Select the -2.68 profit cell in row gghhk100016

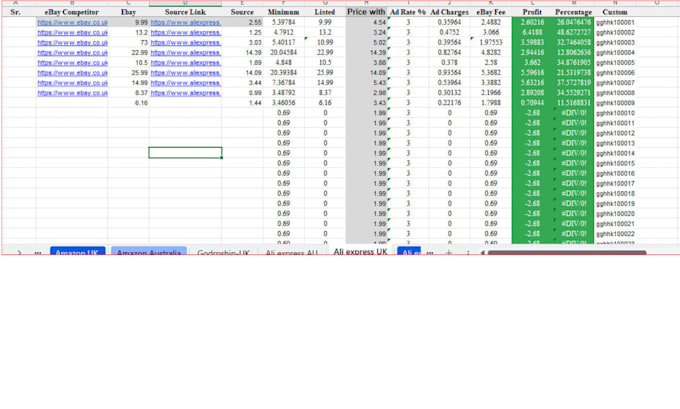pos(532,173)
